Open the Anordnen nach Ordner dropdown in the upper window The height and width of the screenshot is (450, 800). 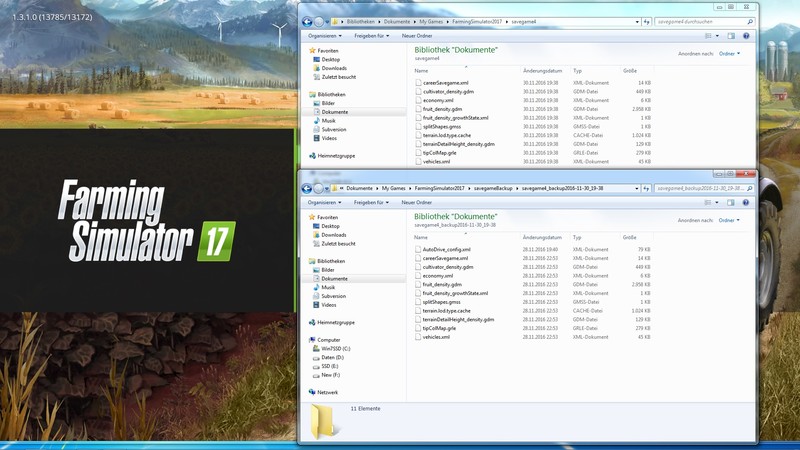click(729, 53)
